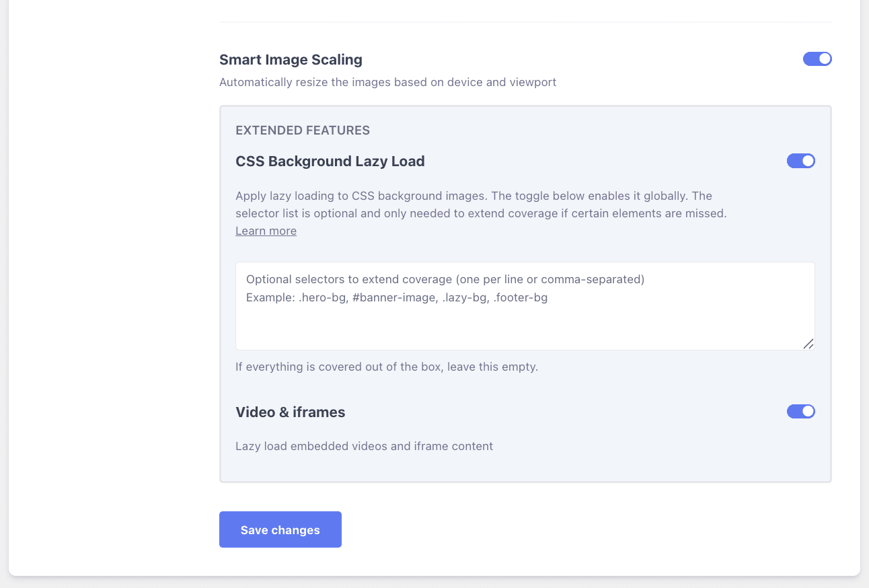Click the CSS Background Lazy Load heading
This screenshot has height=588, width=869.
[330, 161]
